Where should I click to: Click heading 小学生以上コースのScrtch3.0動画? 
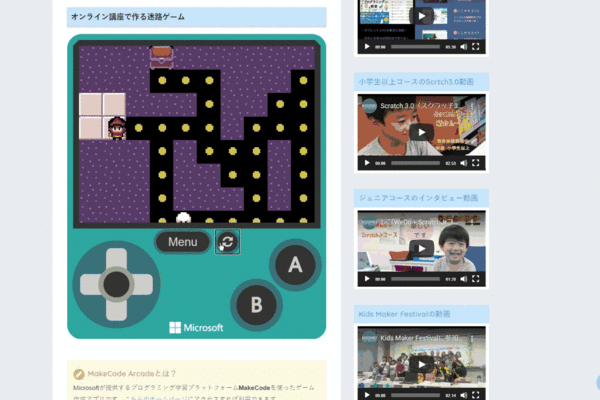(x=416, y=82)
